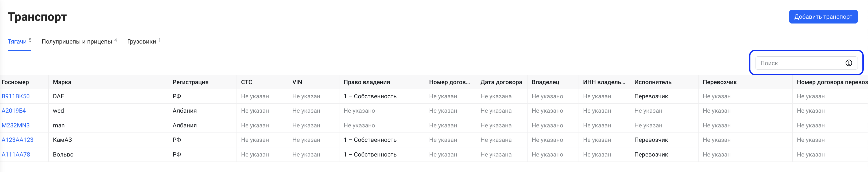Switch to the Тягачи tab
Screen dimensions: 868x172
tap(20, 41)
